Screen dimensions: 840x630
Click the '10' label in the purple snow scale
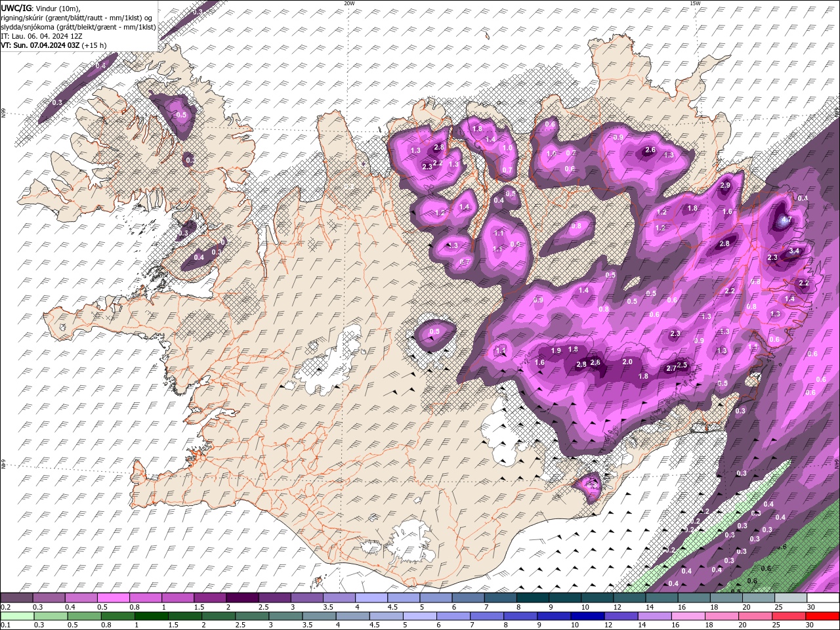584,607
